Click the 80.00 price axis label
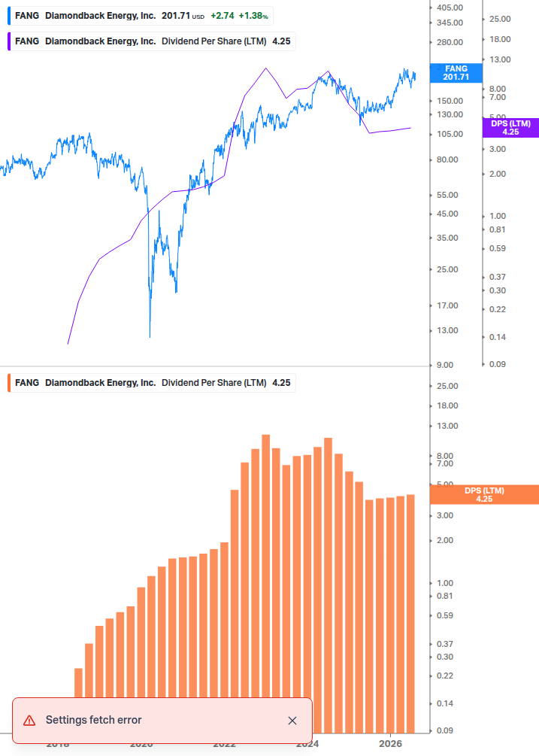539x756 pixels. [x=447, y=159]
